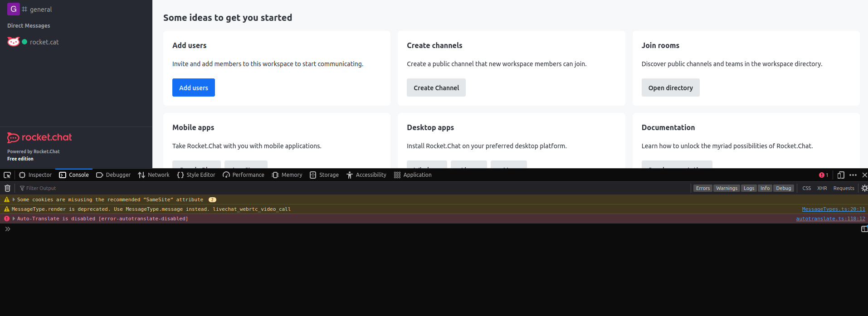Click the rocket.chat logo
The image size is (868, 316).
[x=39, y=137]
